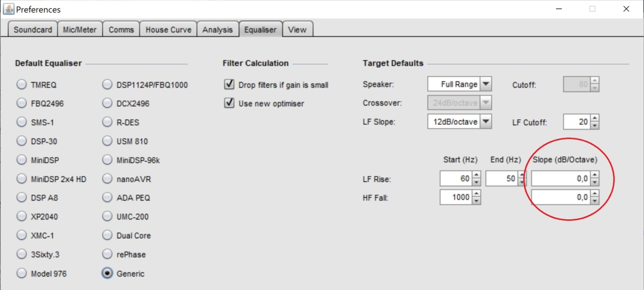
Task: Choose the XP2040 equaliser option
Action: (x=21, y=216)
